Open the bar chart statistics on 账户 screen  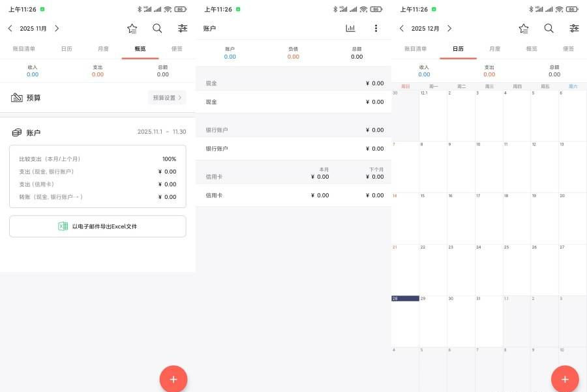350,29
